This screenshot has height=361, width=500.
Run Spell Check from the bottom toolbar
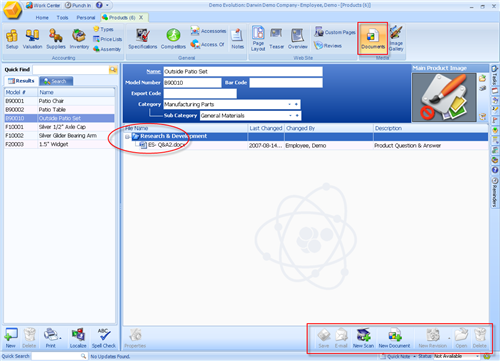pos(104,338)
